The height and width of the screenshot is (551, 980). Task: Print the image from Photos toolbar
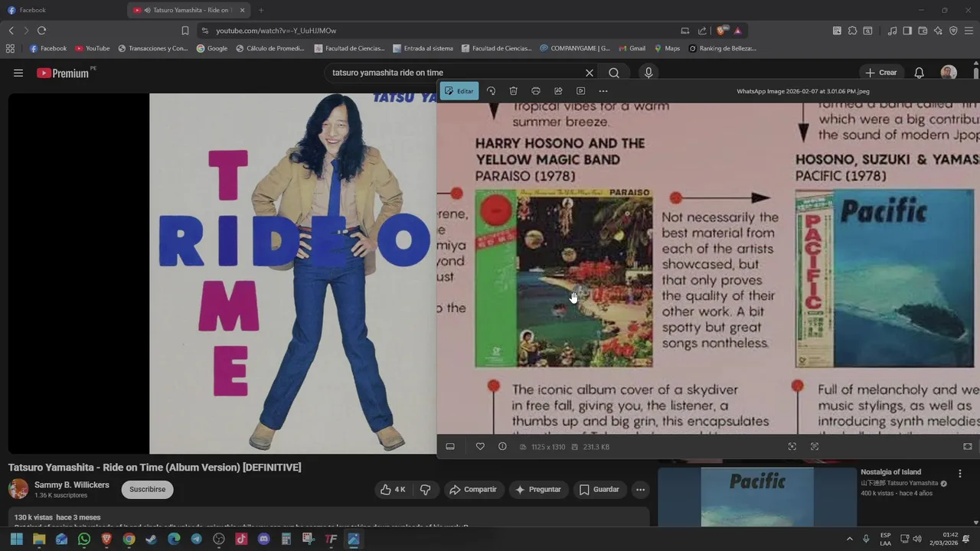tap(536, 91)
